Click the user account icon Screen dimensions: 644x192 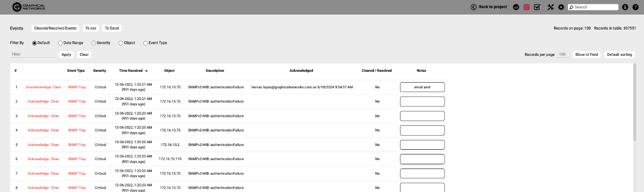[x=625, y=8]
